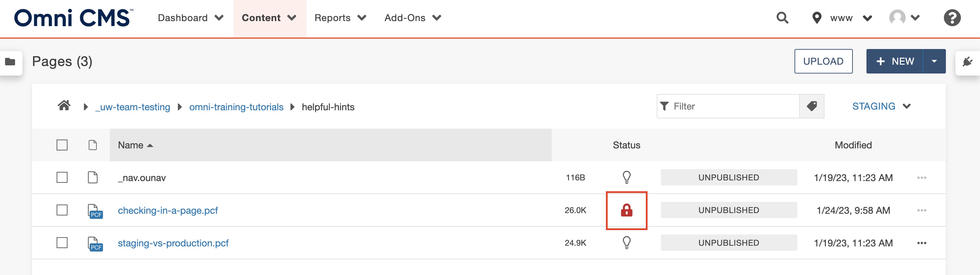Open the Content menu
The width and height of the screenshot is (980, 275).
tap(269, 18)
